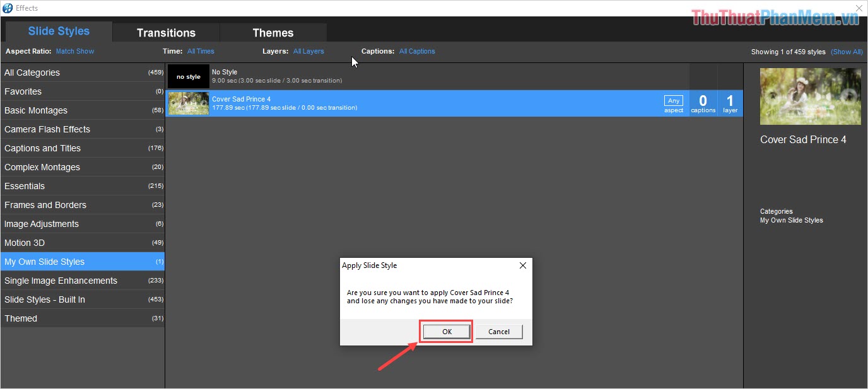Click the large style preview image
This screenshot has width=868, height=389.
coord(810,96)
